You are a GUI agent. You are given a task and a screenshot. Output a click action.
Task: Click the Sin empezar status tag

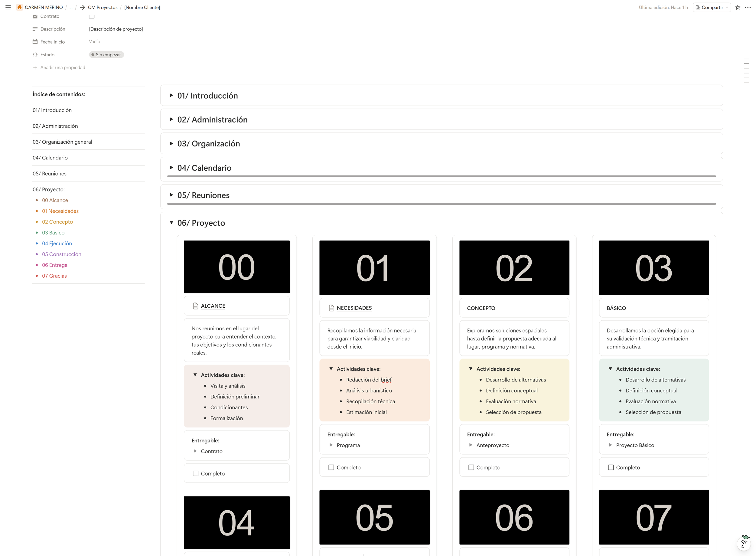click(x=106, y=54)
